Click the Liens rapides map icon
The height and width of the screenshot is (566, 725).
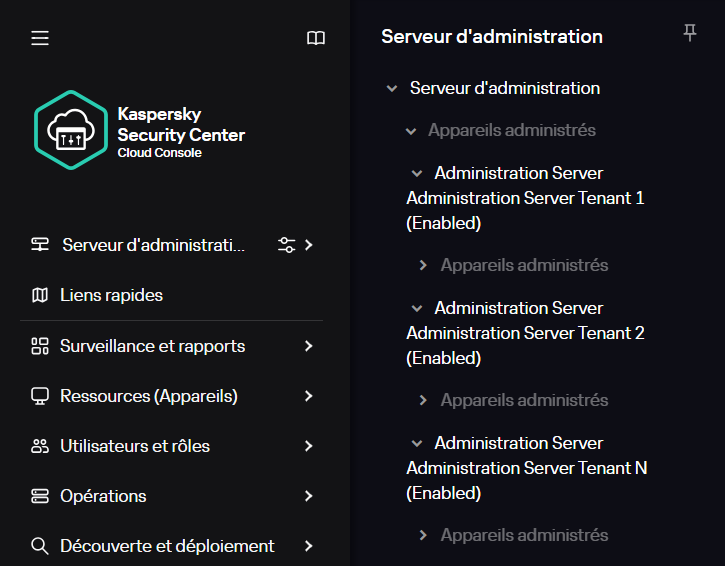click(x=40, y=295)
